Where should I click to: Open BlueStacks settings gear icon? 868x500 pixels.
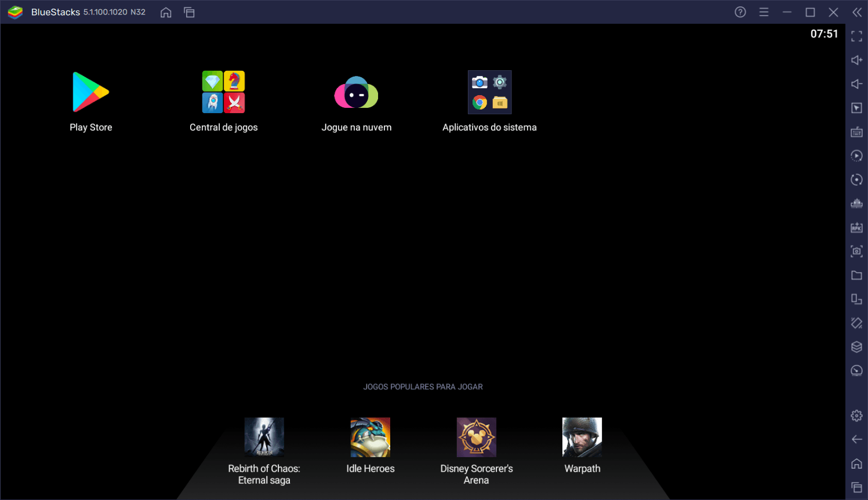[x=856, y=415]
